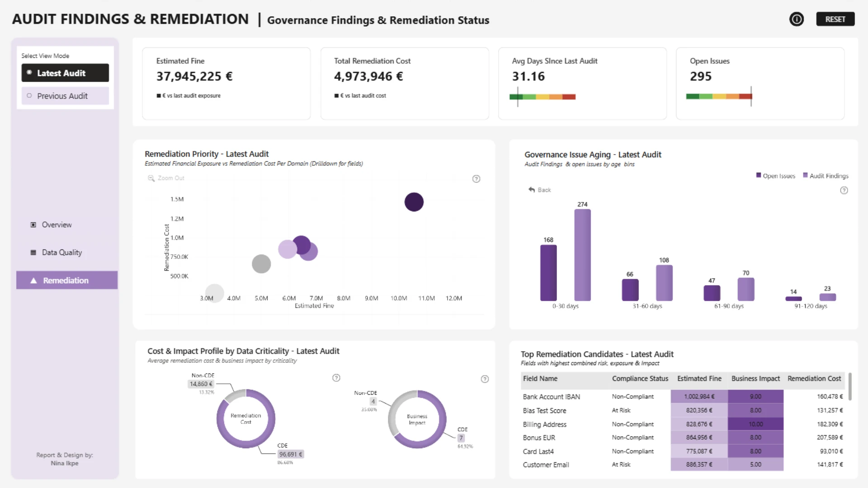The height and width of the screenshot is (488, 868).
Task: Click help icon beside Remediation Cost donut
Action: coord(336,378)
